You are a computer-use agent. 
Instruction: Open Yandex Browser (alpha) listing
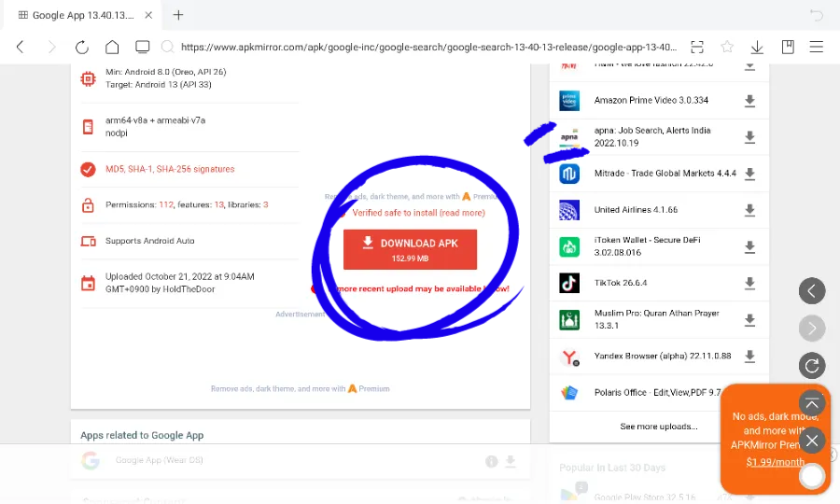[x=662, y=356]
